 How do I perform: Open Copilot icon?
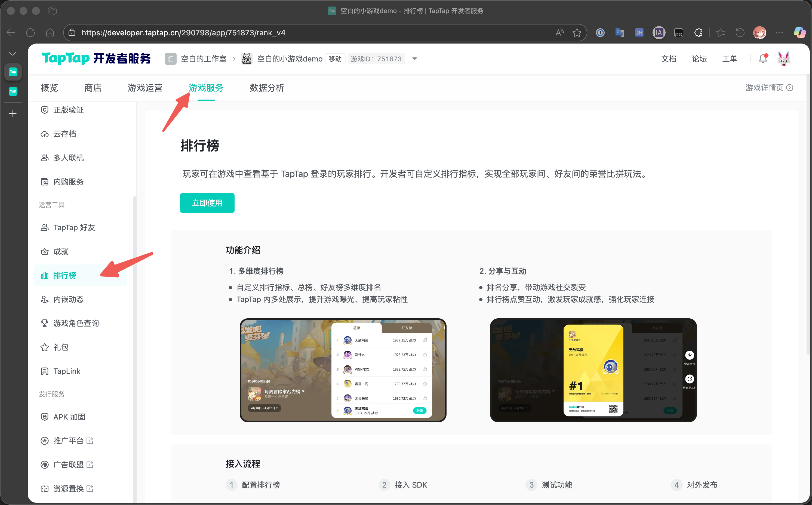800,33
